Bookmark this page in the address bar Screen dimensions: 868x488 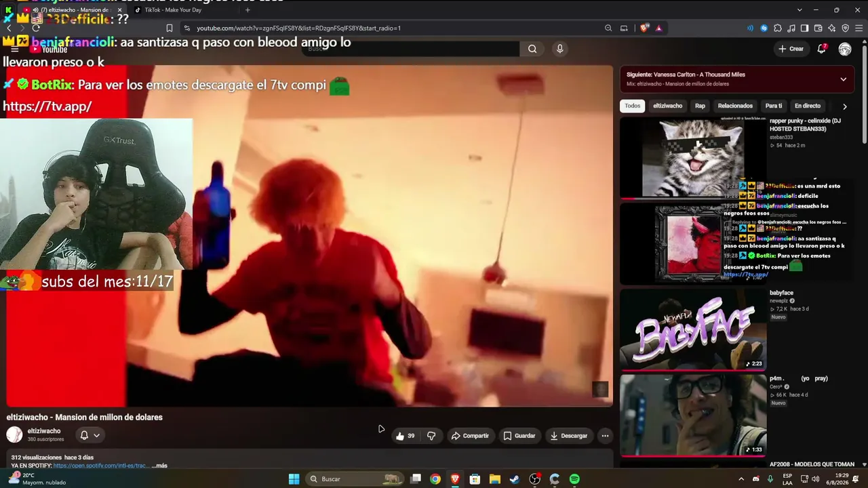point(170,28)
